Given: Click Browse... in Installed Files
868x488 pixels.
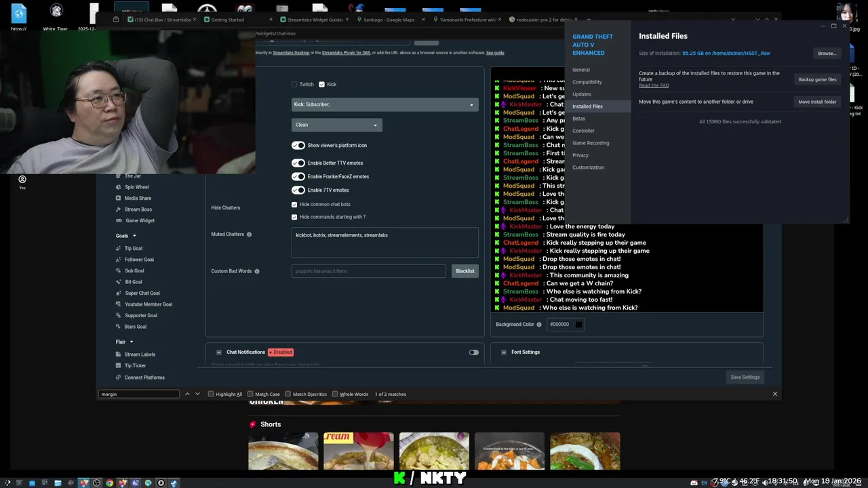Looking at the screenshot, I should point(827,53).
